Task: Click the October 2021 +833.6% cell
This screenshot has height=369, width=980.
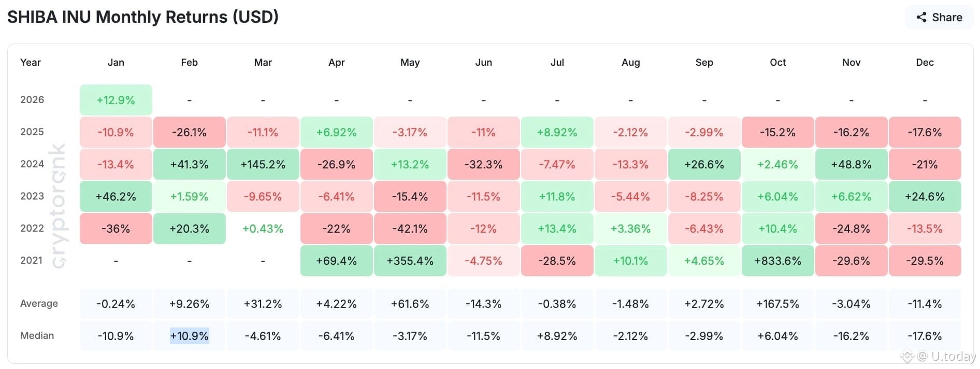Action: coord(777,261)
